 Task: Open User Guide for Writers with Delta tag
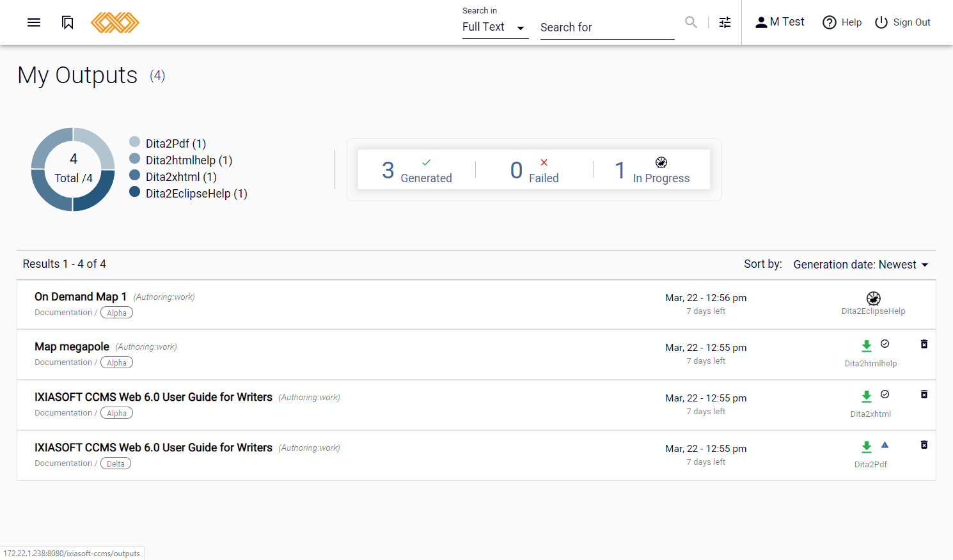[154, 447]
